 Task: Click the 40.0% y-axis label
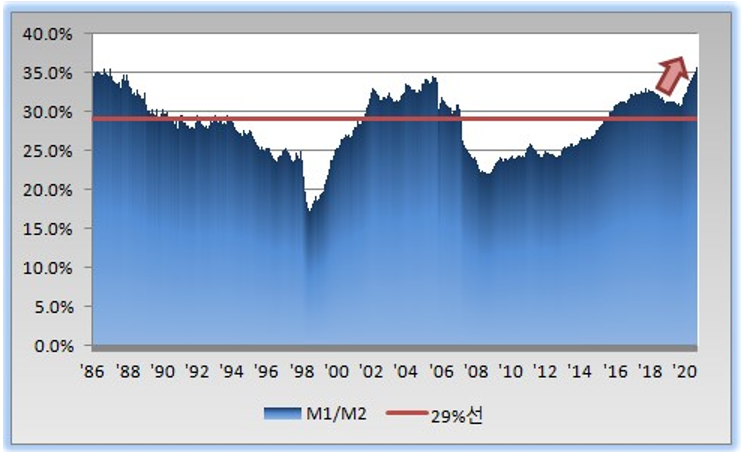(x=48, y=34)
